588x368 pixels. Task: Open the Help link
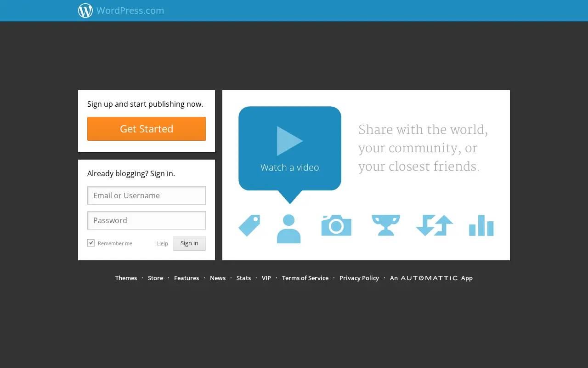(163, 243)
